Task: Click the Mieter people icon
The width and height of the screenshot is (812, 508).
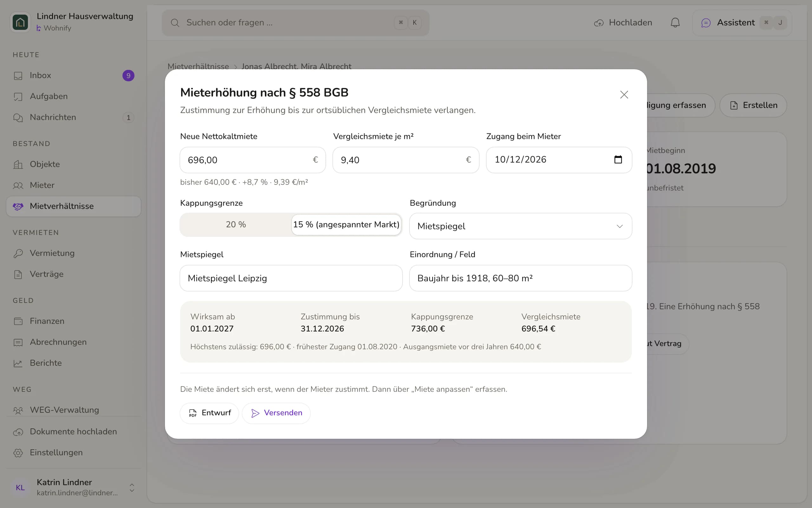Action: [x=18, y=185]
